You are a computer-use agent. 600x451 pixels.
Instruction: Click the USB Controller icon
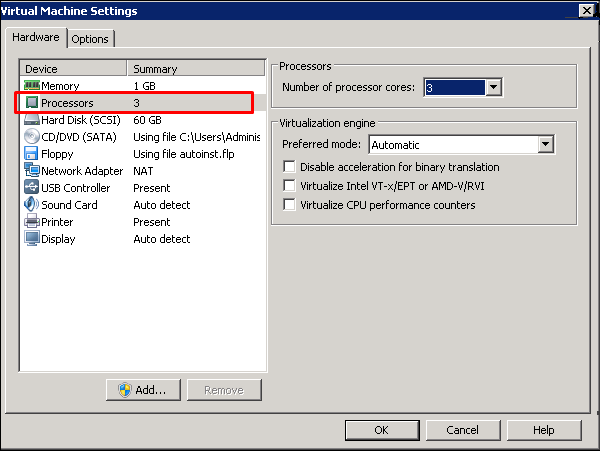pos(32,188)
